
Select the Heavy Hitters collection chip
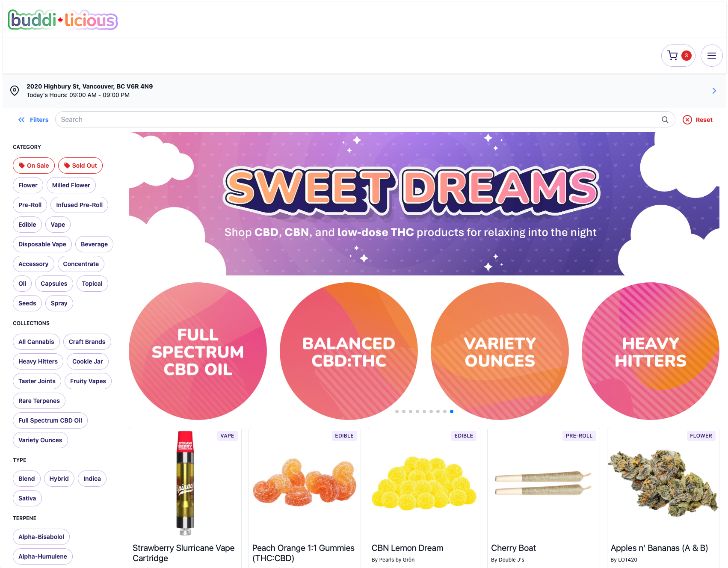pos(38,361)
